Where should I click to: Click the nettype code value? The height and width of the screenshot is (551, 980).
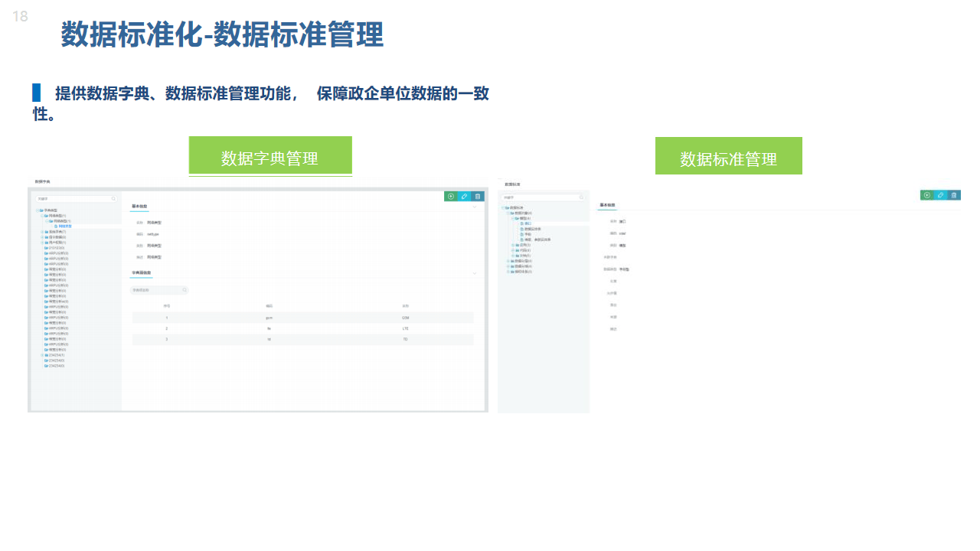152,233
